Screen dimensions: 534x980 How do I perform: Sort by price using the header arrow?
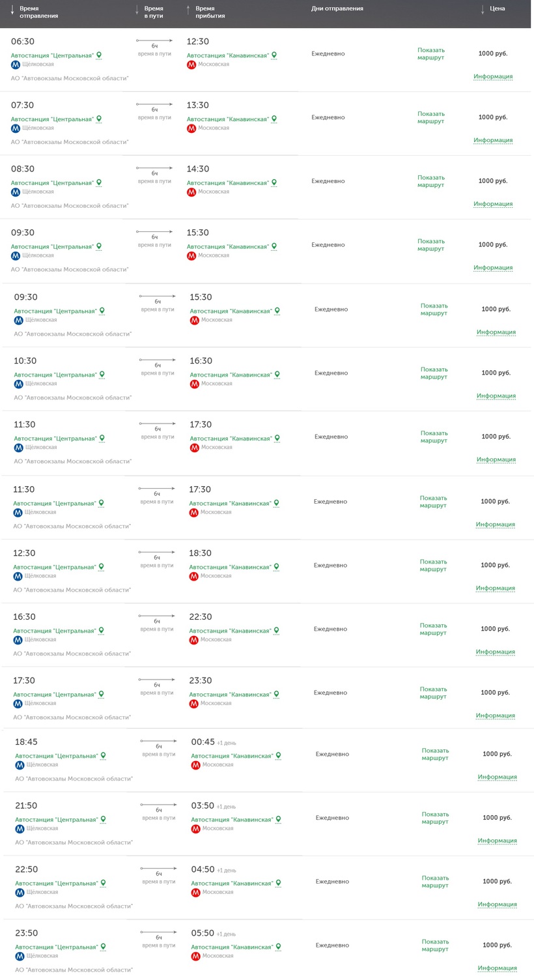(x=483, y=9)
